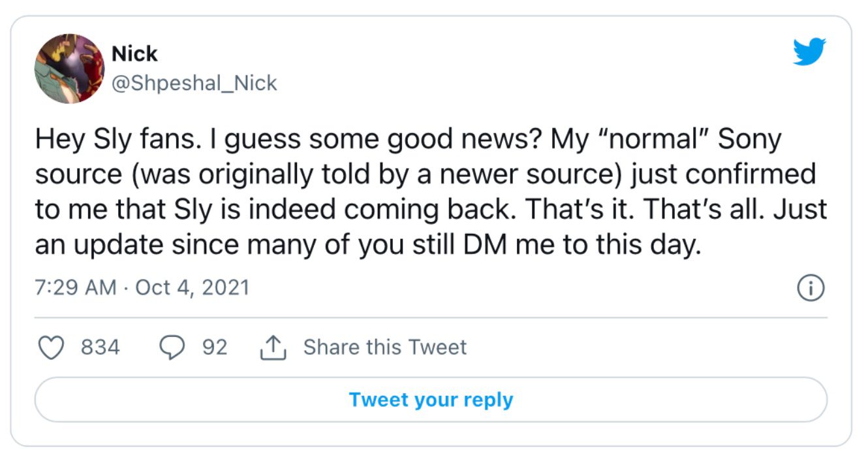This screenshot has height=469, width=868.
Task: Click Nick's circular profile avatar
Action: [69, 68]
